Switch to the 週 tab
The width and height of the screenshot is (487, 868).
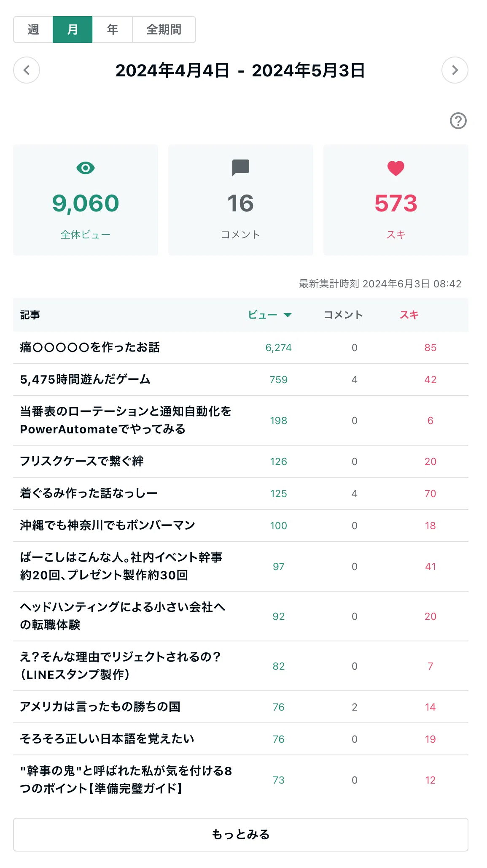point(33,30)
